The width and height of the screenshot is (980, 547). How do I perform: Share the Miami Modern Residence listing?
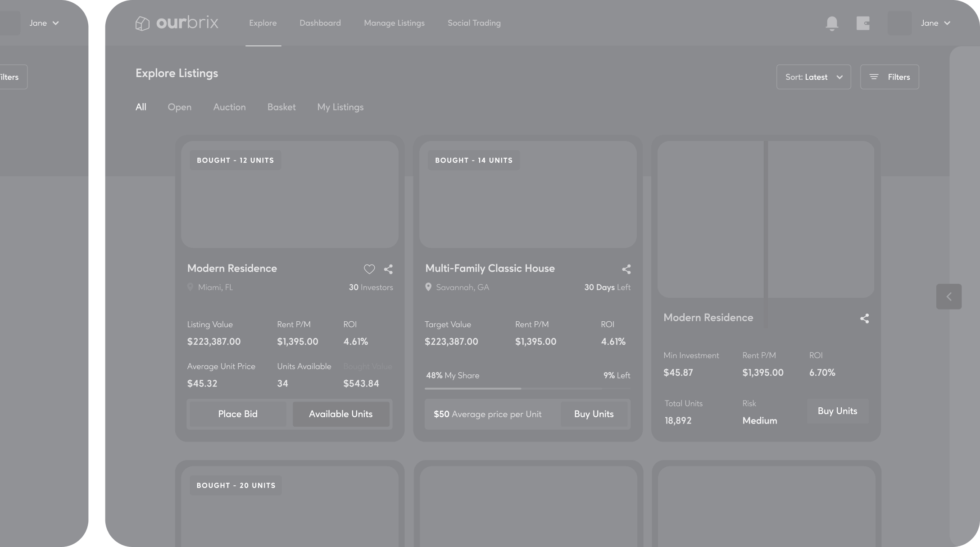tap(388, 269)
